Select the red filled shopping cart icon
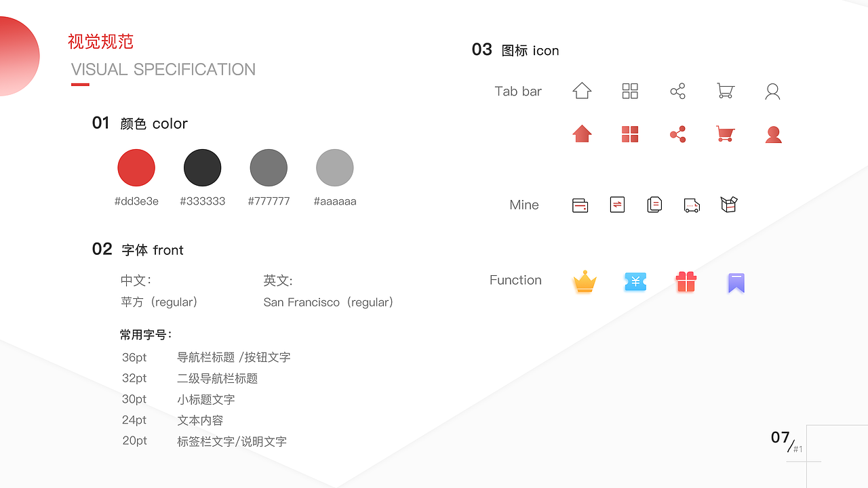 (x=726, y=134)
